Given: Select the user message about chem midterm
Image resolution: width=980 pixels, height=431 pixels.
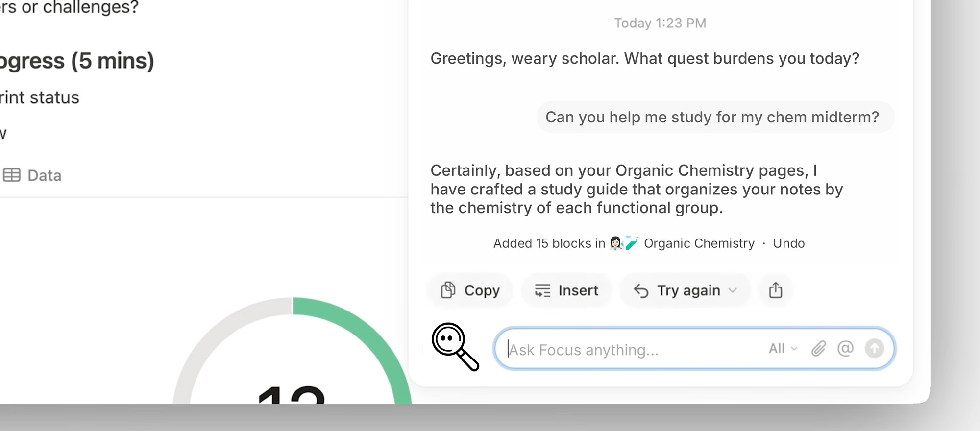Looking at the screenshot, I should (715, 117).
